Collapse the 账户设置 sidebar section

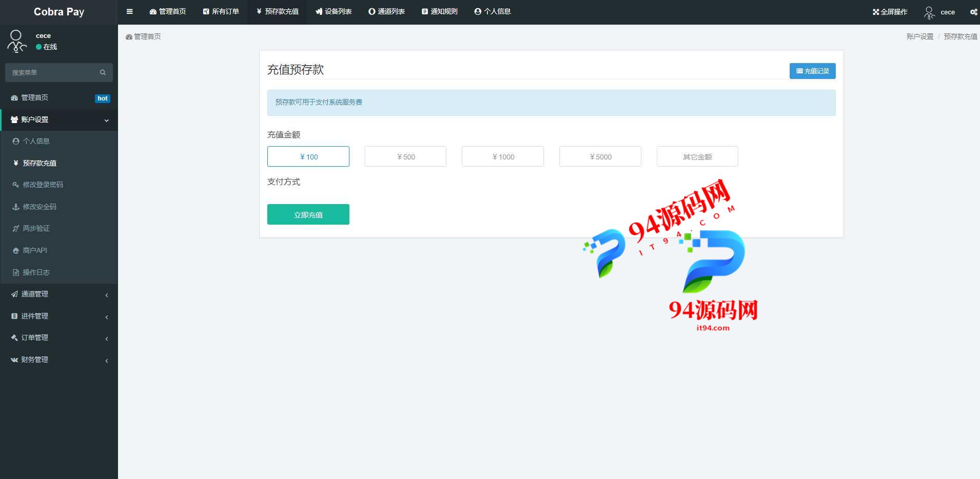[59, 119]
